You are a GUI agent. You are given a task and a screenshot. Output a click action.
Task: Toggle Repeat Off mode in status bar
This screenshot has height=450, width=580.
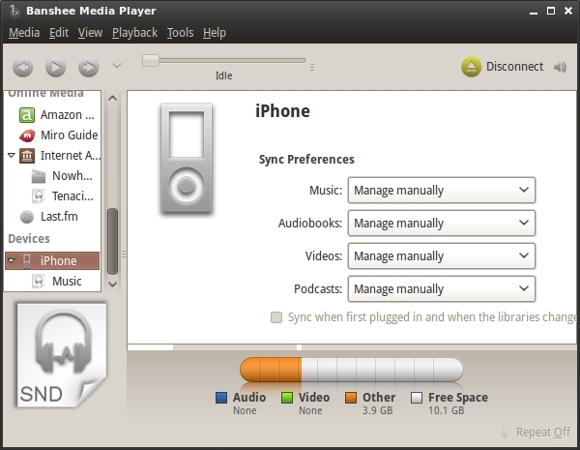click(535, 432)
